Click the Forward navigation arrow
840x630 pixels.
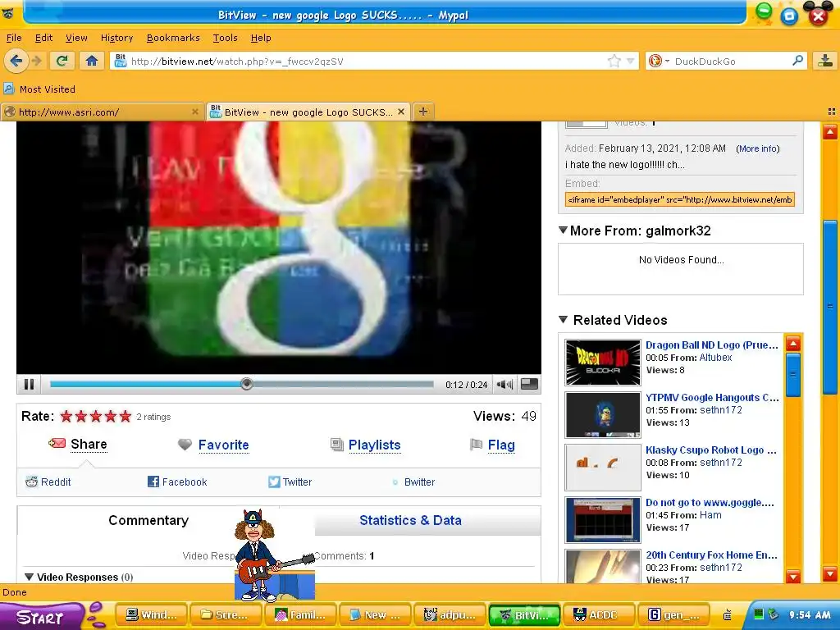(x=36, y=61)
